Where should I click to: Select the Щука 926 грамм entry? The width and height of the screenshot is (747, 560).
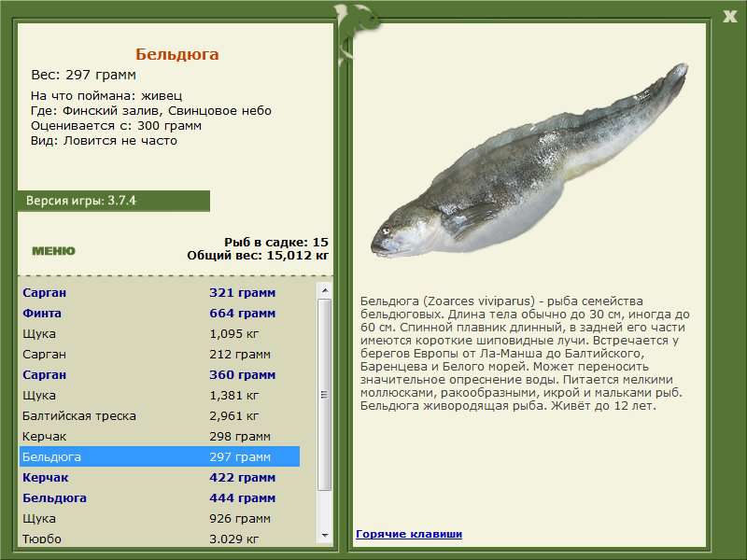[x=159, y=518]
